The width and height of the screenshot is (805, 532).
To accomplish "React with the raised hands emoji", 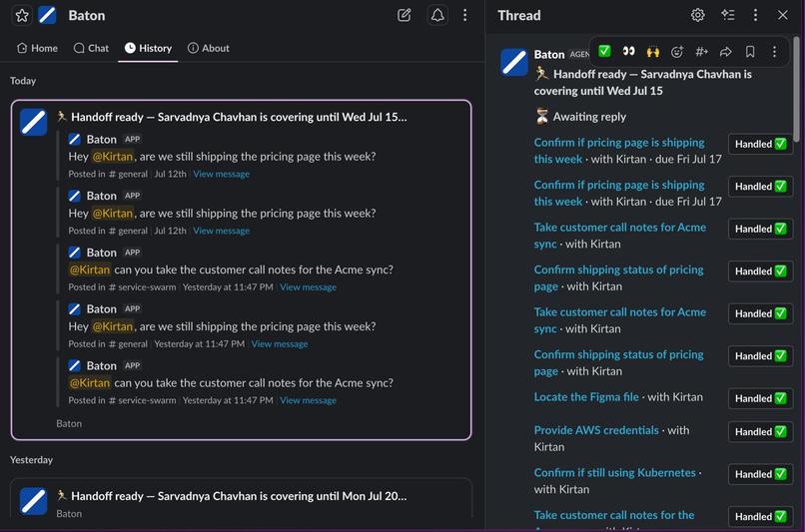I will (x=653, y=51).
